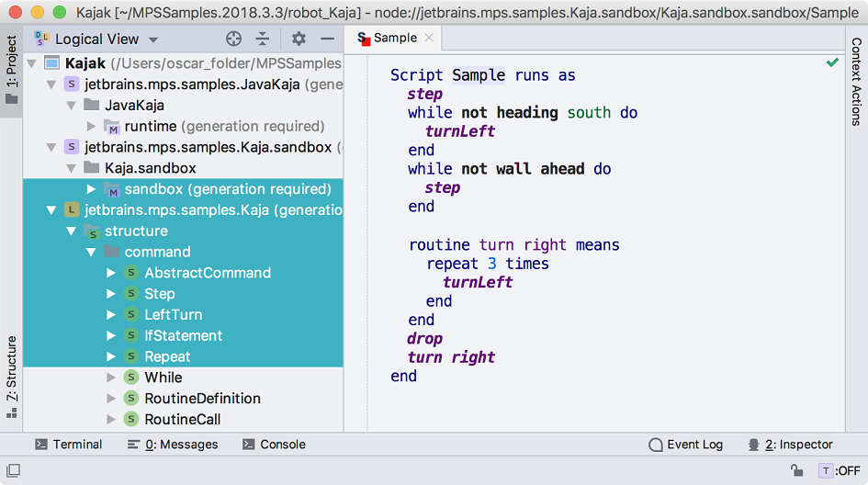Toggle the Structure side panel
This screenshot has height=485, width=868.
pos(11,377)
